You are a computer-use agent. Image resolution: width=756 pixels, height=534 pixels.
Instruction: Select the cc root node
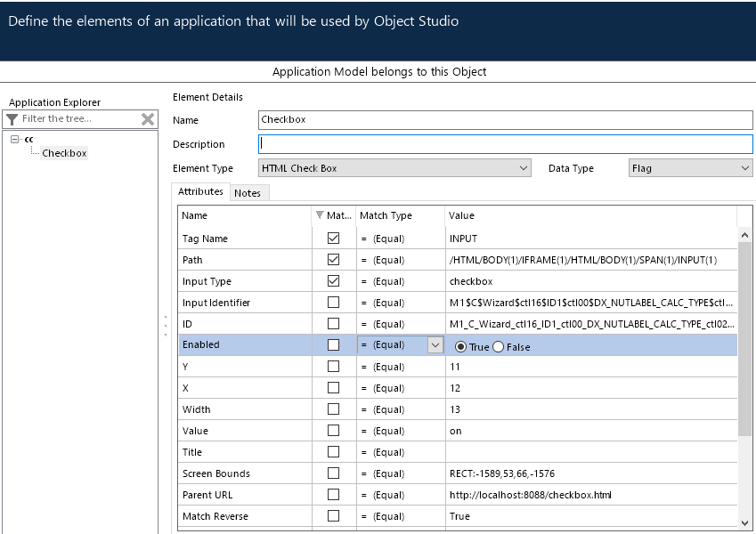click(x=28, y=139)
